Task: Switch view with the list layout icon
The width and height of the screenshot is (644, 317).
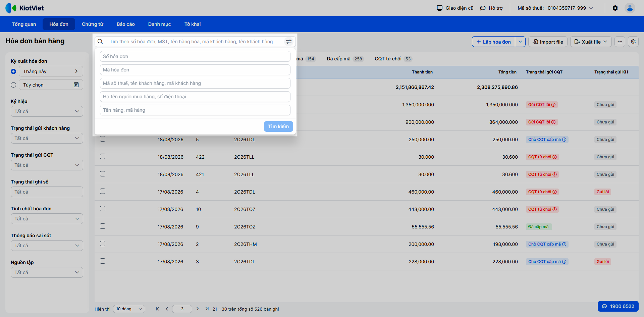Action: (620, 42)
